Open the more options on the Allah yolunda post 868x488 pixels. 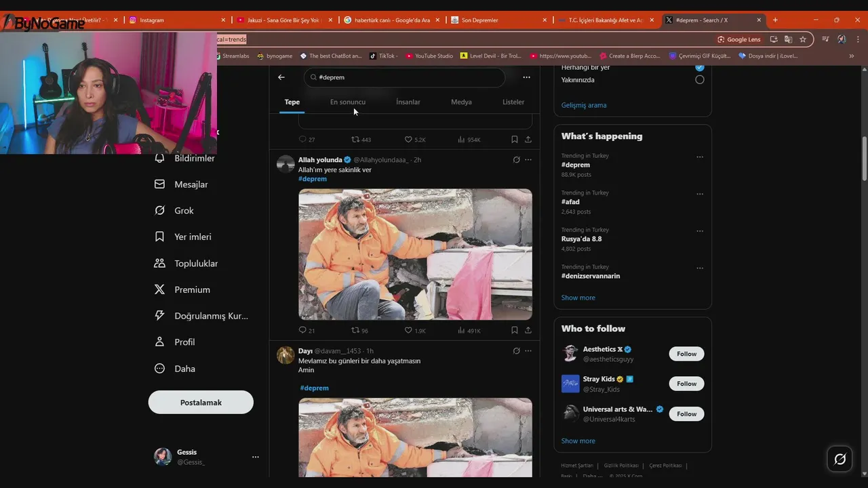coord(528,160)
